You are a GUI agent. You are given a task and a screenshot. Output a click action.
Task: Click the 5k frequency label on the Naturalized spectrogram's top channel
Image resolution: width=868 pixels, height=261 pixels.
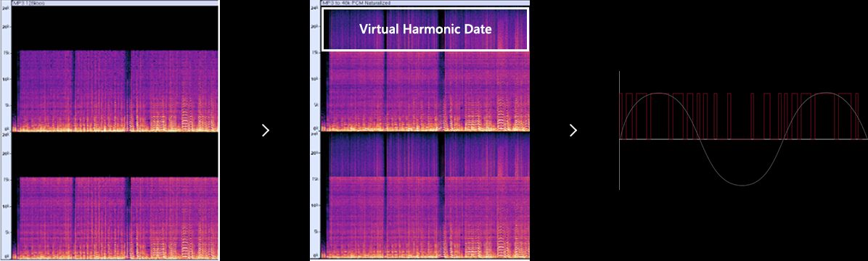tap(316, 104)
